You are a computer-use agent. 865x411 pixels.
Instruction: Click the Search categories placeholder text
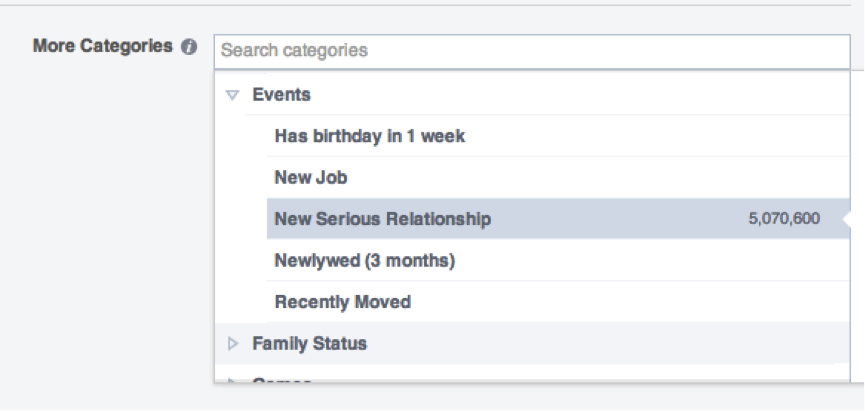pyautogui.click(x=294, y=50)
